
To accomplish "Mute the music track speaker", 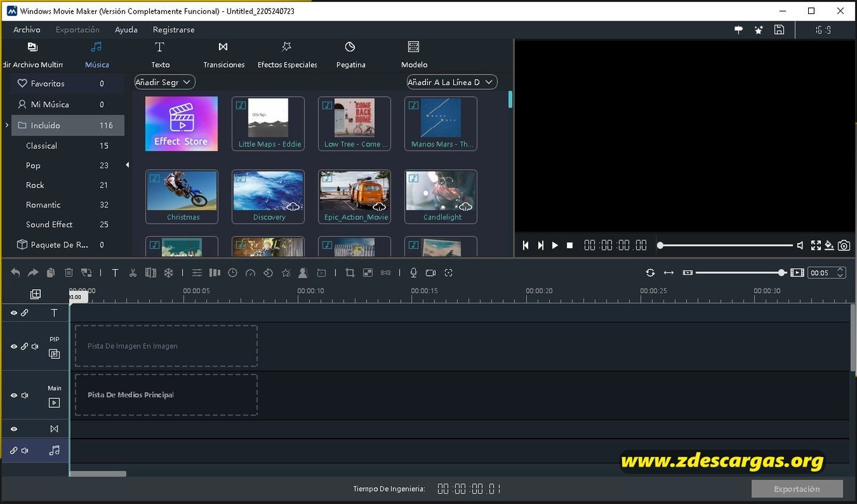I will (25, 450).
